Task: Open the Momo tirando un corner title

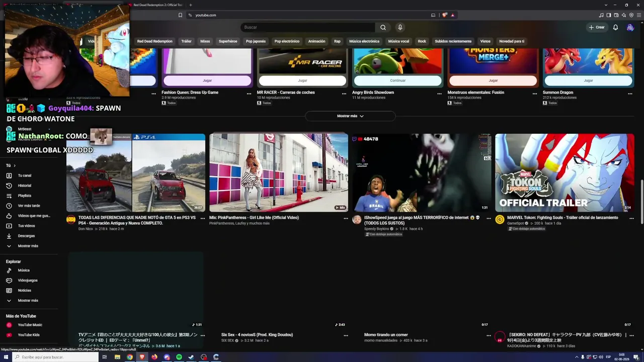Action: (386, 335)
